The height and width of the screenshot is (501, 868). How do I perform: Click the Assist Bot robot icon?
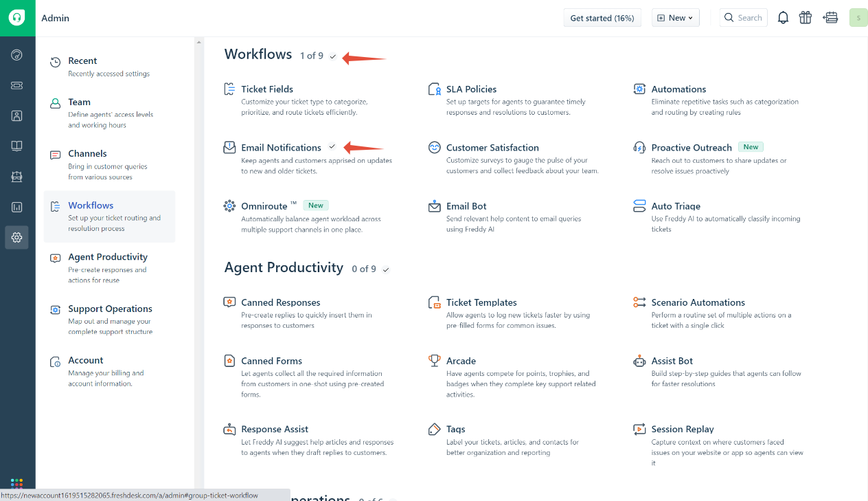(639, 361)
